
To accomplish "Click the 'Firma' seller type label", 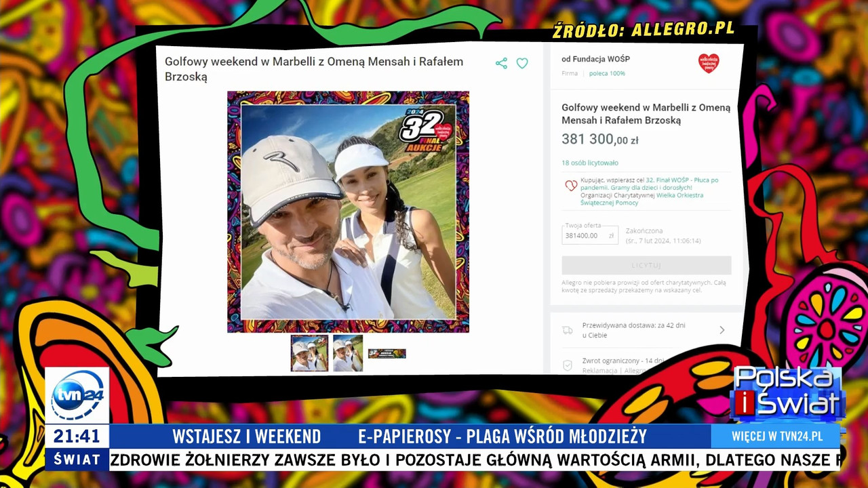I will [570, 73].
